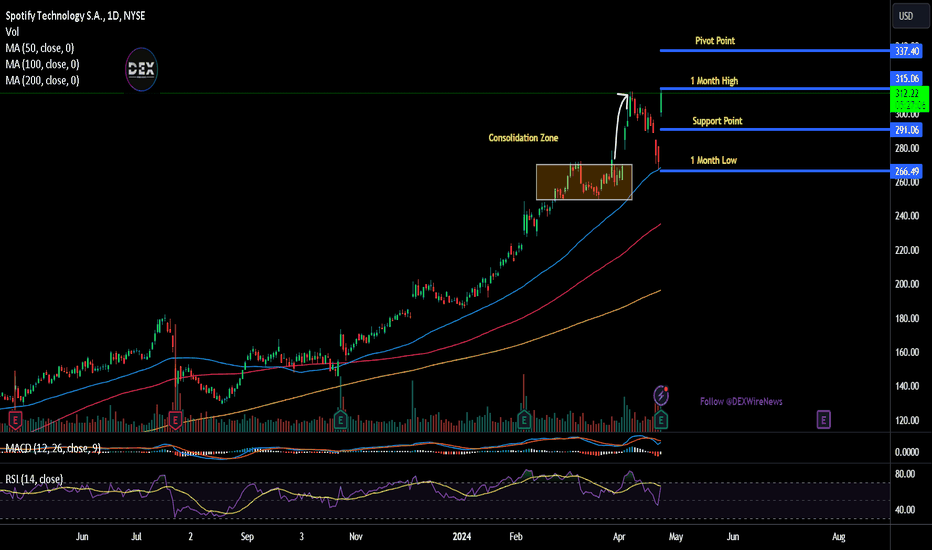Viewport: 932px width, 550px height.
Task: Click the Spotify Technology S.A. symbol title
Action: point(75,15)
